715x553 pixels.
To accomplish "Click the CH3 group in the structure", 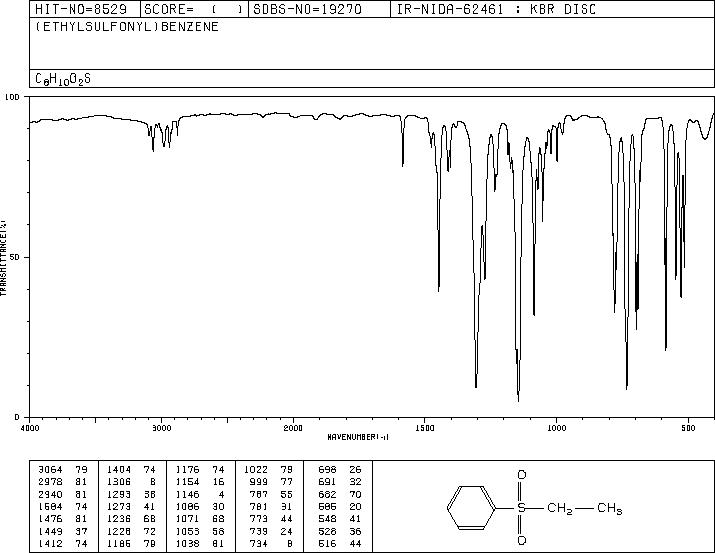I will [610, 508].
